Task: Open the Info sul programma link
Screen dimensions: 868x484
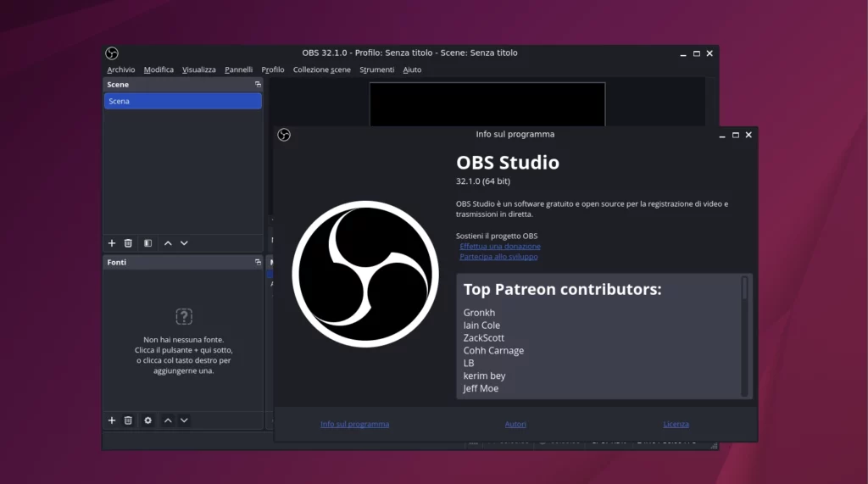Action: 355,424
